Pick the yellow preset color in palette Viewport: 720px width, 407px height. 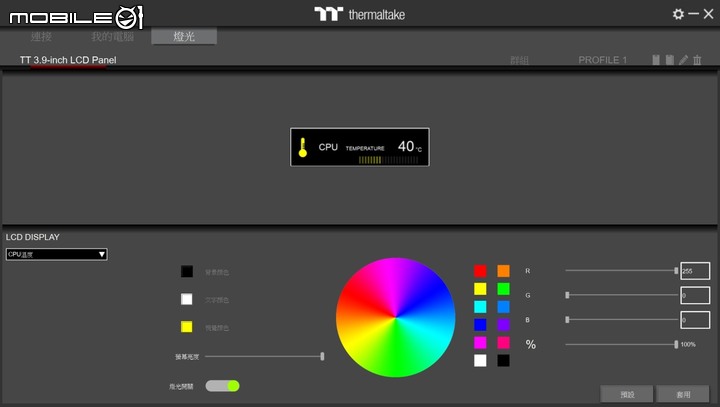480,288
